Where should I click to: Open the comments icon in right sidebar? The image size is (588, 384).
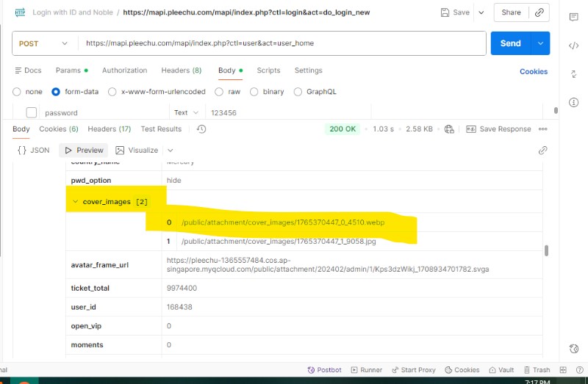point(573,17)
